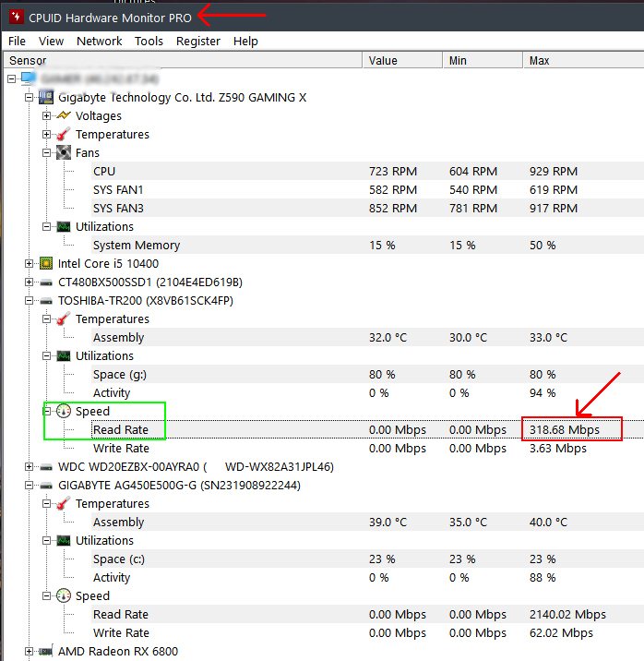Open the Tools menu
The image size is (644, 661).
pos(149,42)
